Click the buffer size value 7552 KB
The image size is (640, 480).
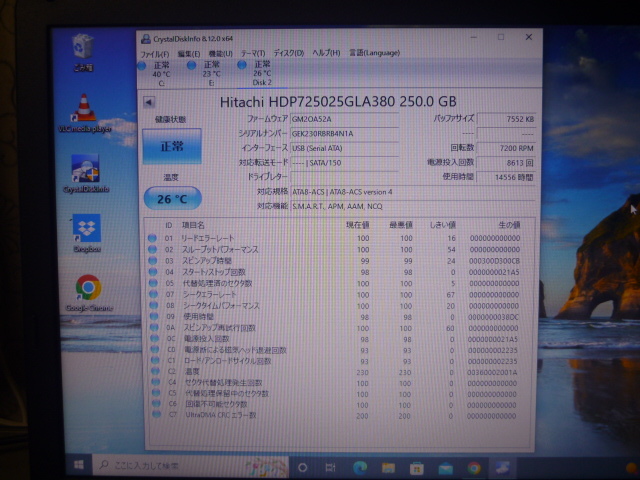[x=506, y=119]
